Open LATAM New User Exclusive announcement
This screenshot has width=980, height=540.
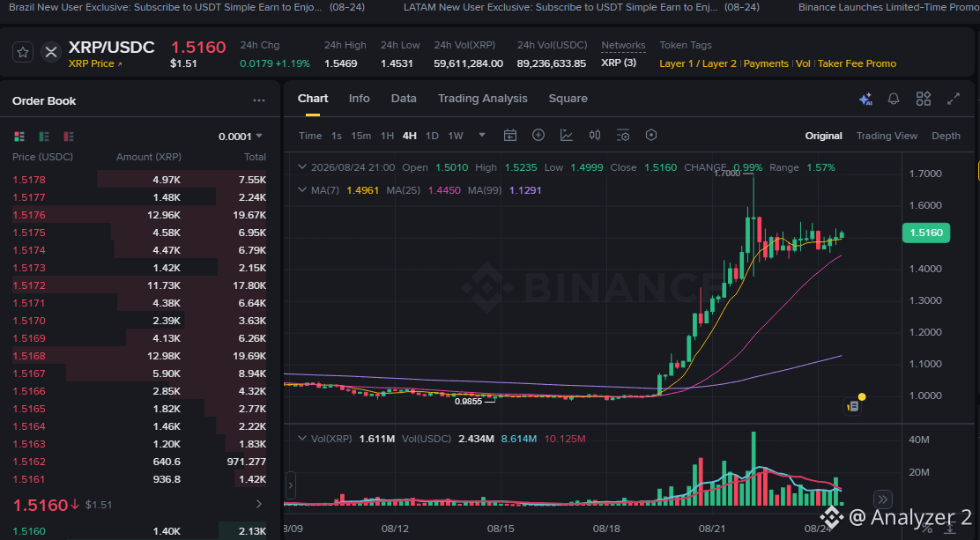582,8
